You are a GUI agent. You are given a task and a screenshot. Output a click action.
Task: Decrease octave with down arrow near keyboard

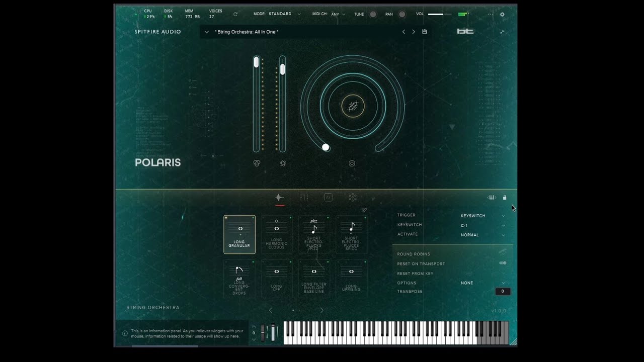[x=254, y=339]
